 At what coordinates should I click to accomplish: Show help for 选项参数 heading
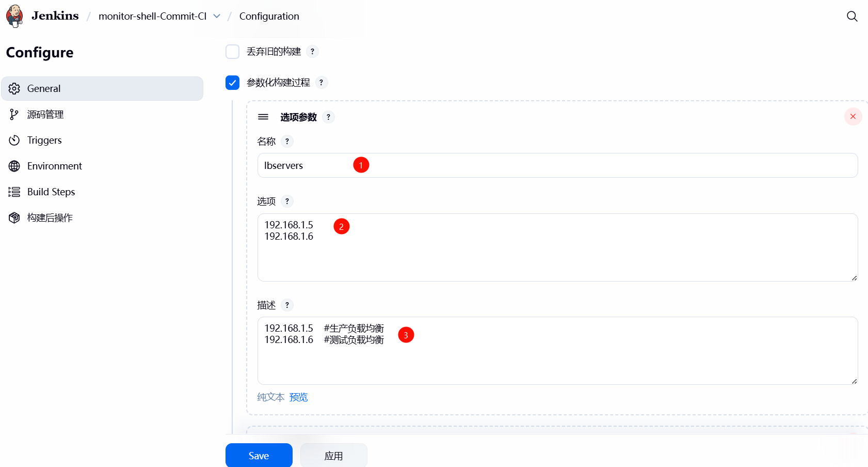tap(328, 117)
